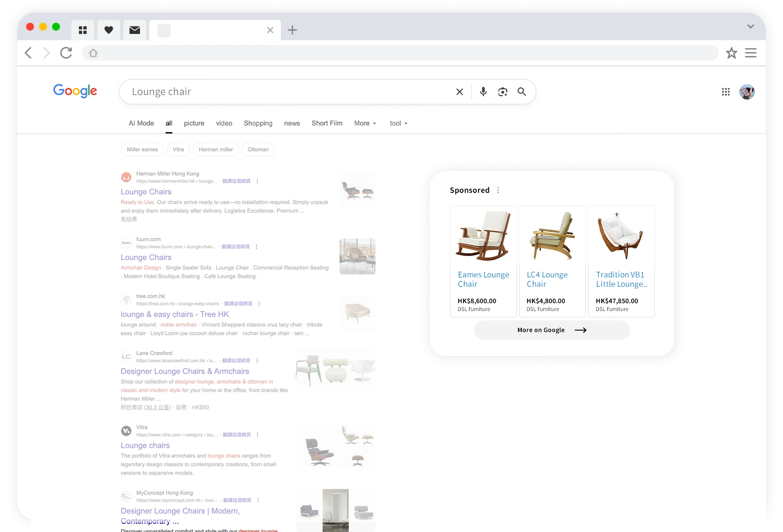
Task: Switch to the picture results tab
Action: point(194,123)
